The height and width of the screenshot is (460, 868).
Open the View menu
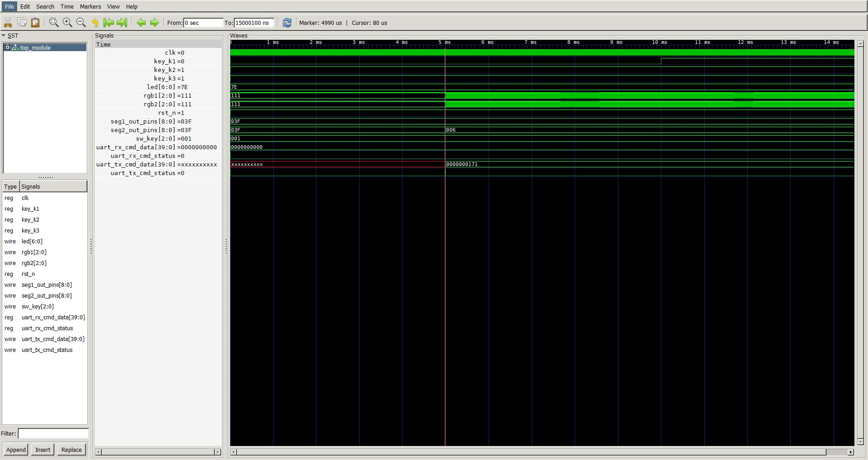point(113,6)
